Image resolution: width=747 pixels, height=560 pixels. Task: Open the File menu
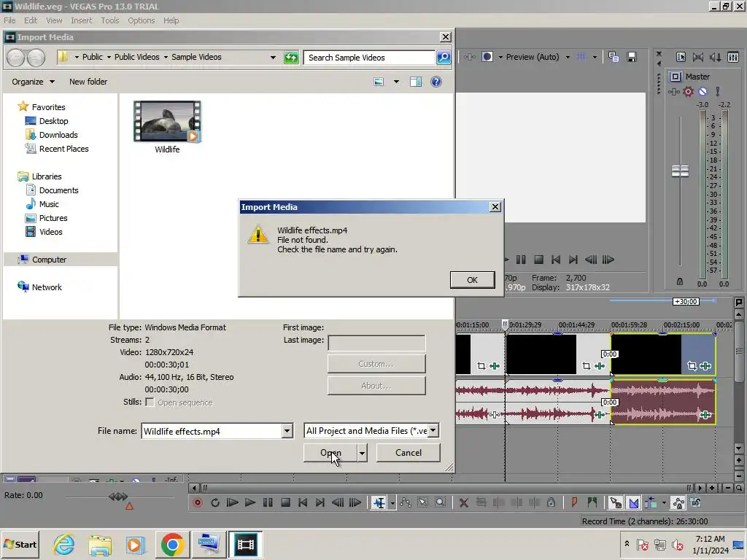9,20
